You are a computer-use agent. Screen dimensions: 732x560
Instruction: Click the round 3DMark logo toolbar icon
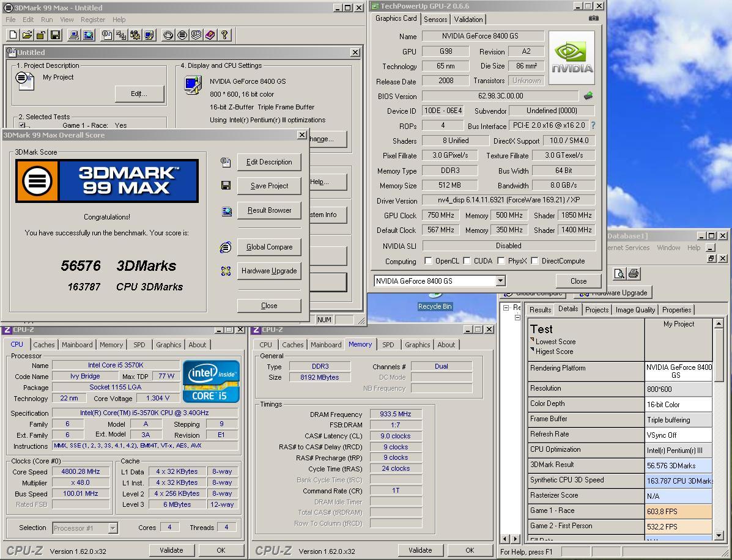click(x=182, y=35)
